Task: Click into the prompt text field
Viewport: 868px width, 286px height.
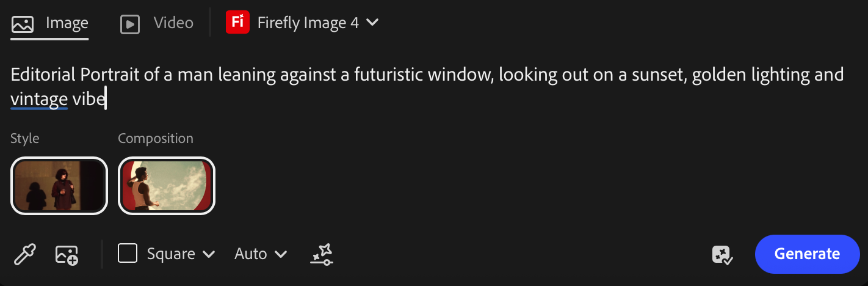Action: pyautogui.click(x=427, y=87)
